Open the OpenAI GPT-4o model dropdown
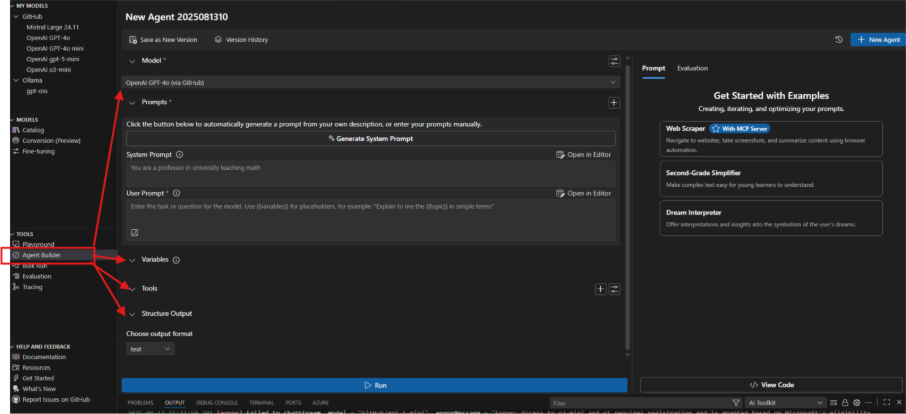This screenshot has height=414, width=906. point(371,83)
